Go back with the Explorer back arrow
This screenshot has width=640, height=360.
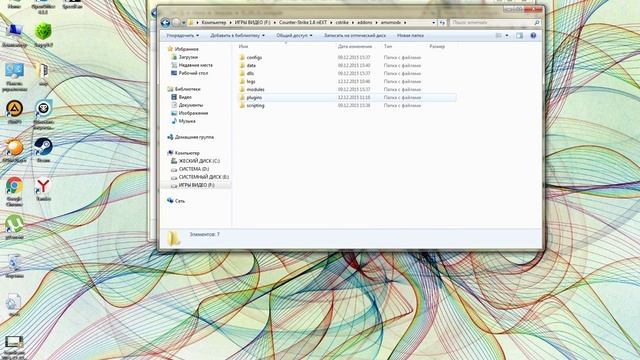[165, 23]
